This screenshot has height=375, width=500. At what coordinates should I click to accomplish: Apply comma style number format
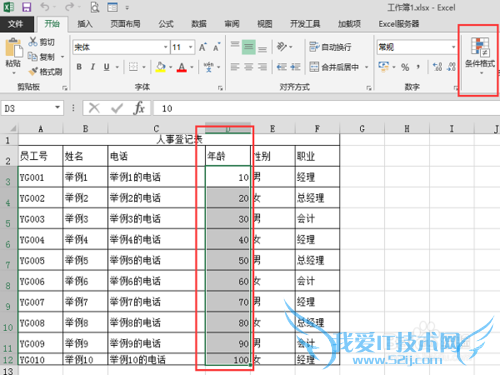[418, 67]
